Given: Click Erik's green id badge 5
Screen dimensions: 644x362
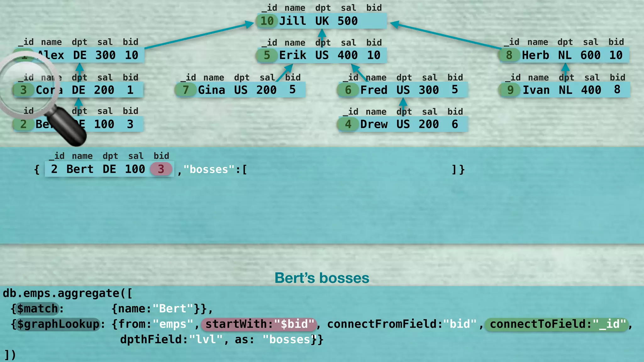Looking at the screenshot, I should (x=267, y=55).
